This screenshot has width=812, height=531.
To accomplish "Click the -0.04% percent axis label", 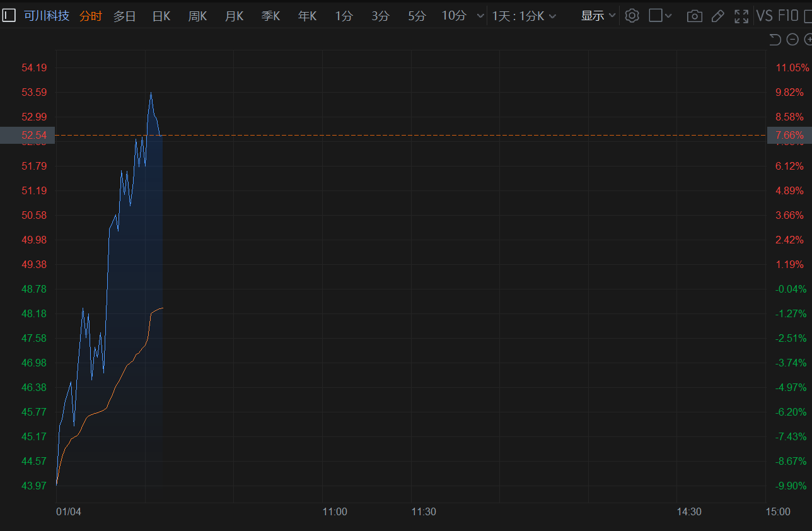I will pyautogui.click(x=791, y=289).
